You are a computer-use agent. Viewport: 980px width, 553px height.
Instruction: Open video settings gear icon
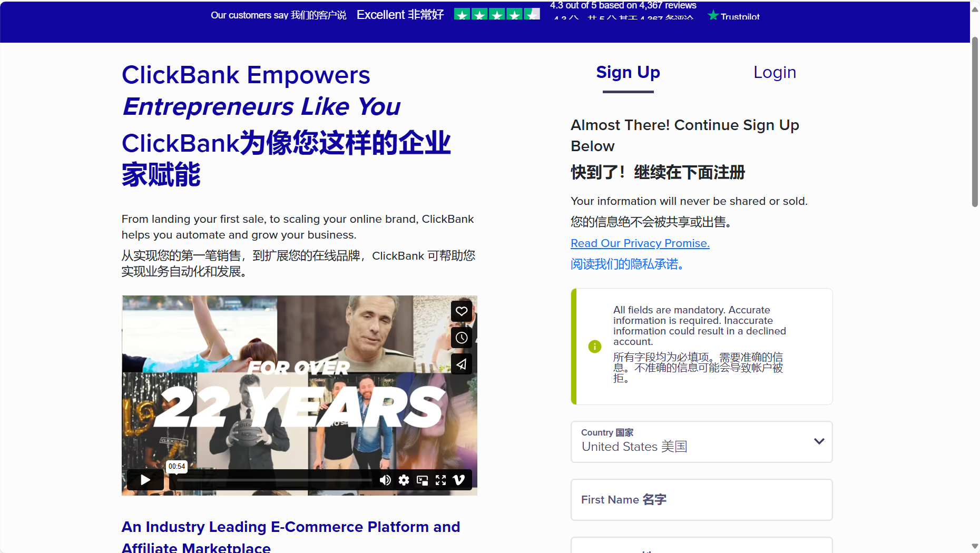404,480
